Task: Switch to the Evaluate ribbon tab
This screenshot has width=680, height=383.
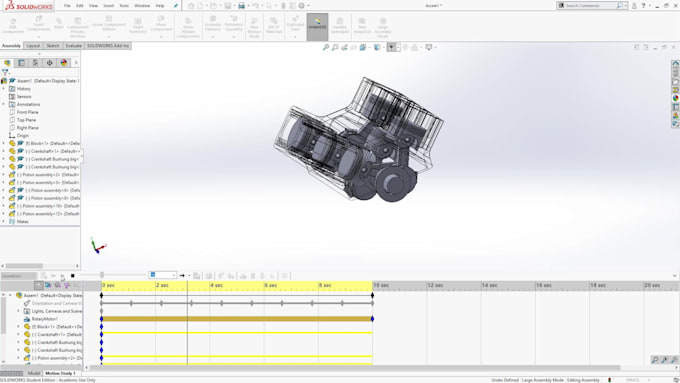Action: (x=73, y=46)
